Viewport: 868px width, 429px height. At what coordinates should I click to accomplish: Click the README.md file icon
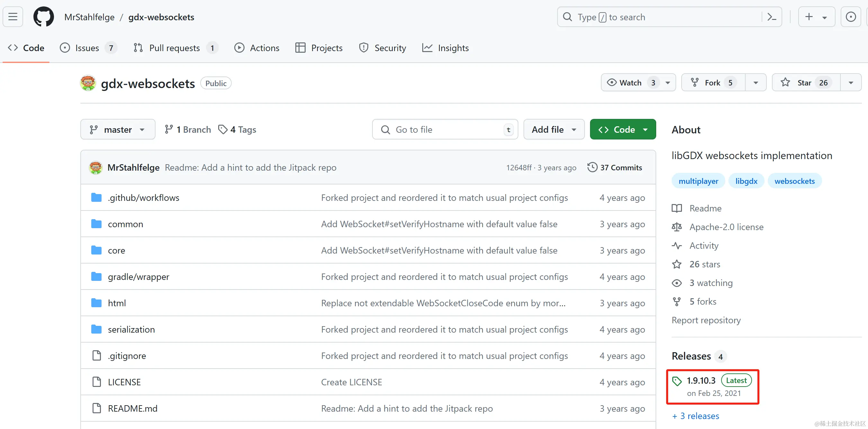[x=97, y=408]
